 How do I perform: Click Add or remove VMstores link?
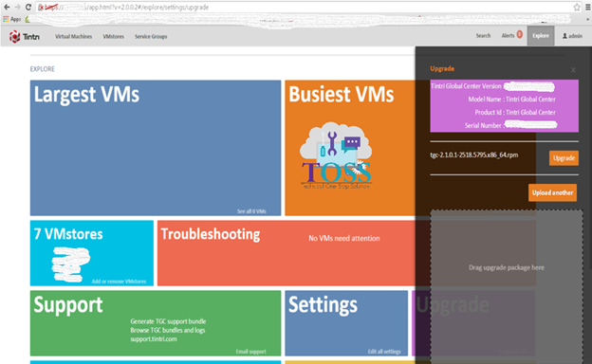[119, 282]
